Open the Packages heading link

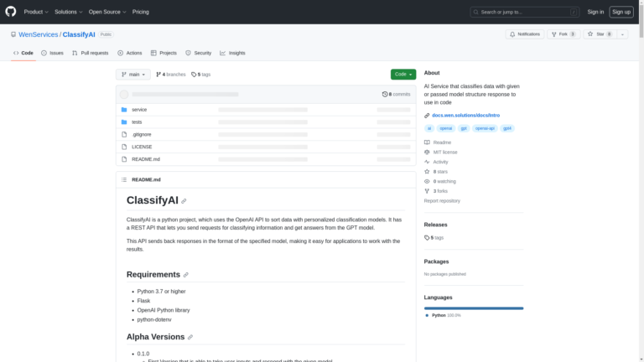(436, 261)
